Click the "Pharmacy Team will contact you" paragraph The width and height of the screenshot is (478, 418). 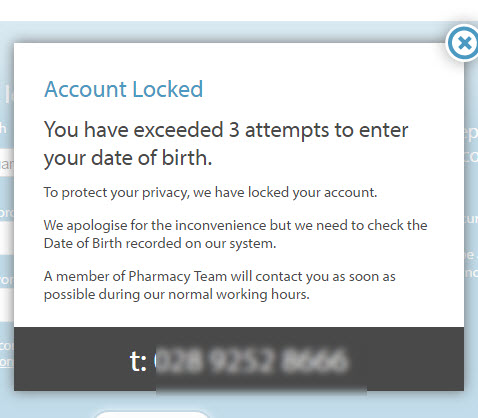click(220, 285)
